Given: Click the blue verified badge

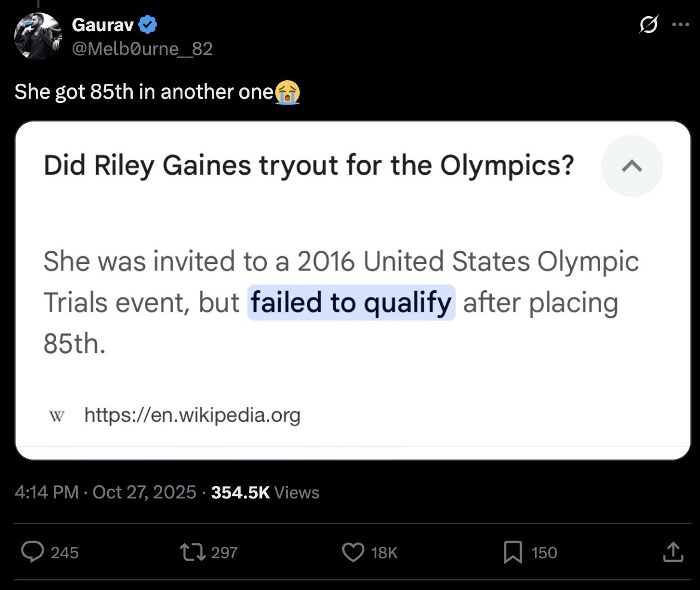Looking at the screenshot, I should [149, 25].
